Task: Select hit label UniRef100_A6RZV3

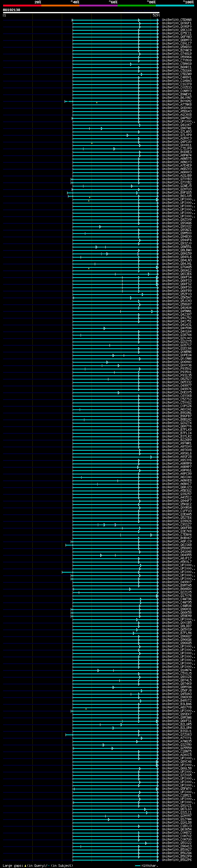Action: [176, 169]
